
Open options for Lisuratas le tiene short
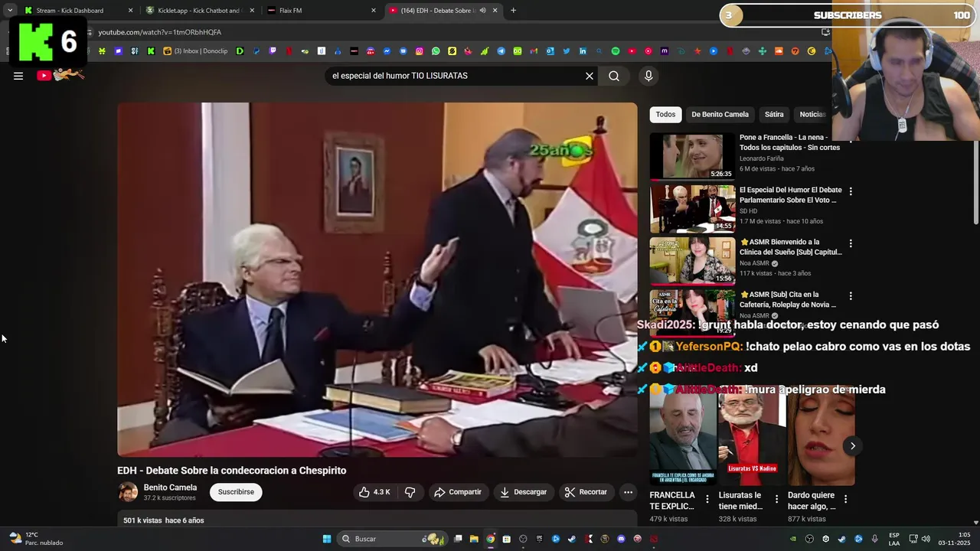776,499
